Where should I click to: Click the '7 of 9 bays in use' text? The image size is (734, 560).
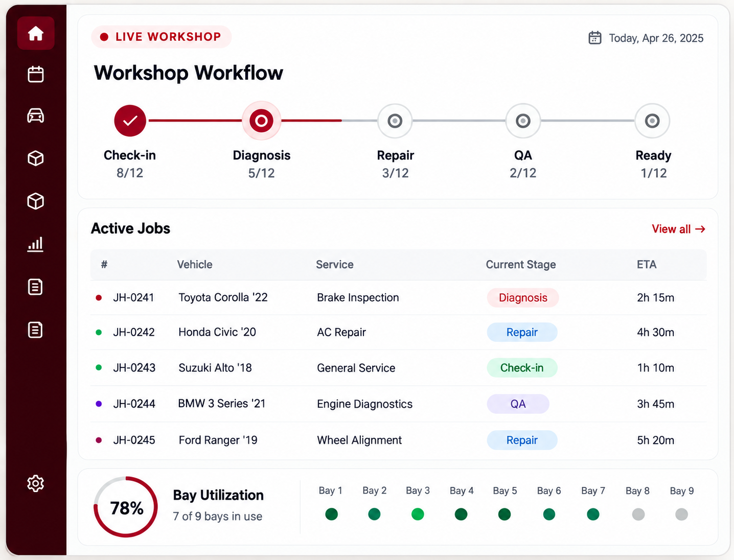tap(217, 517)
